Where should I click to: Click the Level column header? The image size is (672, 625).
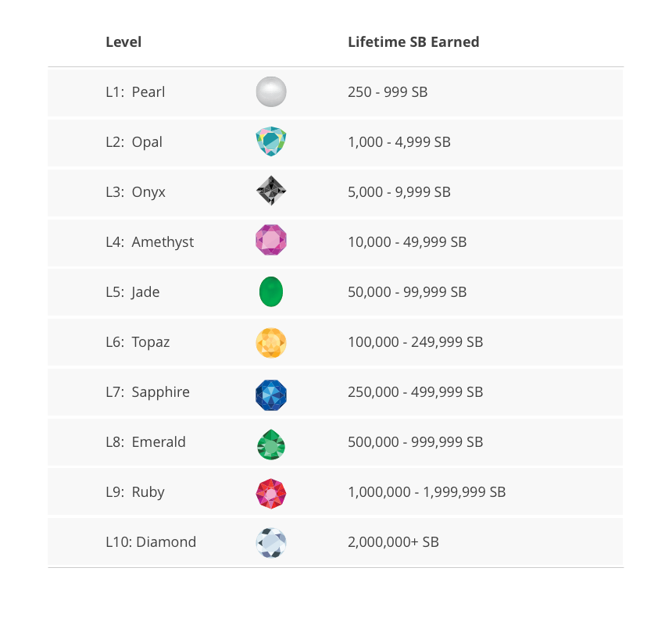click(x=123, y=42)
